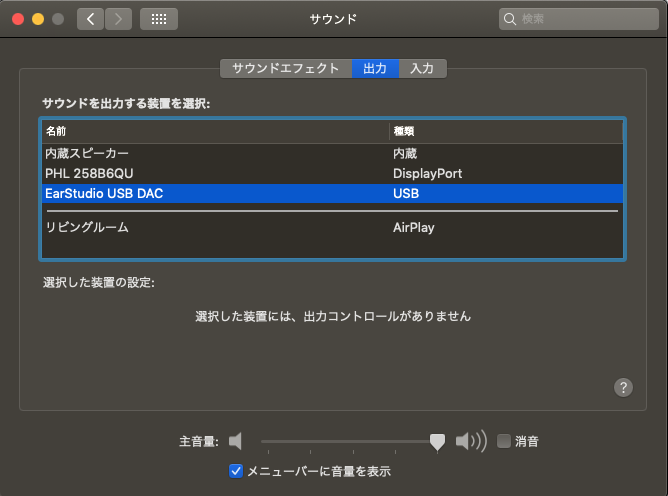Open the help question mark button
This screenshot has width=668, height=496.
[623, 387]
